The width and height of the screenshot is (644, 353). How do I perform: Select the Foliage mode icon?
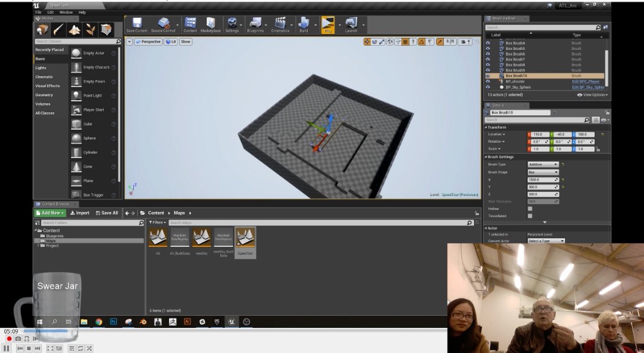pyautogui.click(x=90, y=30)
